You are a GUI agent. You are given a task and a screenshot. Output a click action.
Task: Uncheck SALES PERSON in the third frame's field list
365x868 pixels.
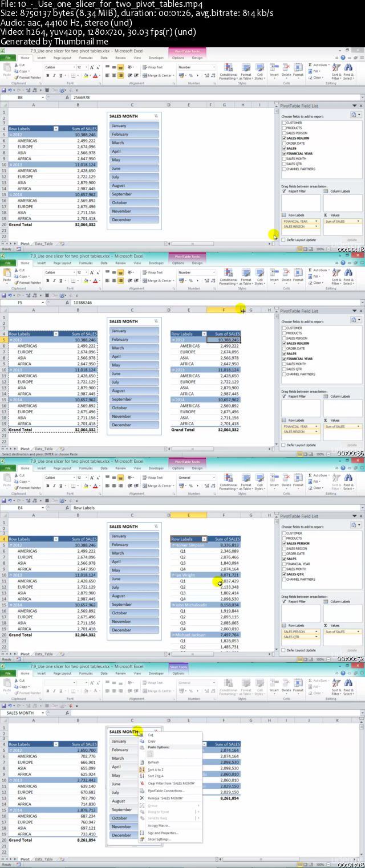284,544
